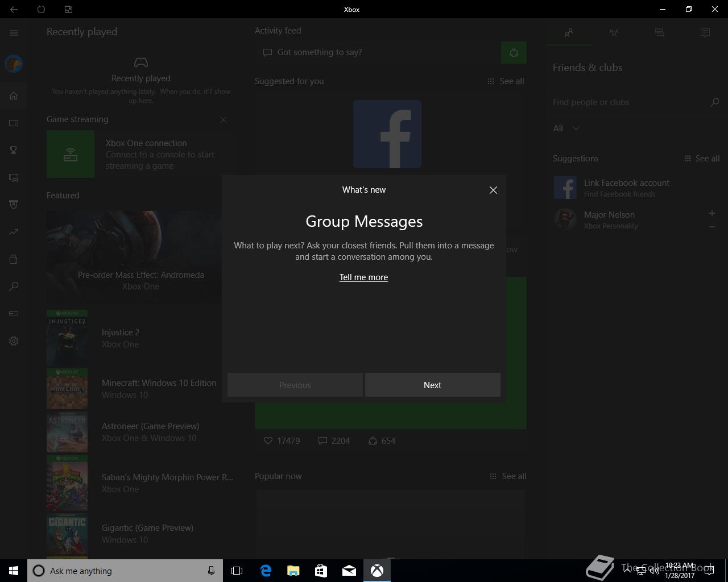Switch to Parties tab icon

614,33
